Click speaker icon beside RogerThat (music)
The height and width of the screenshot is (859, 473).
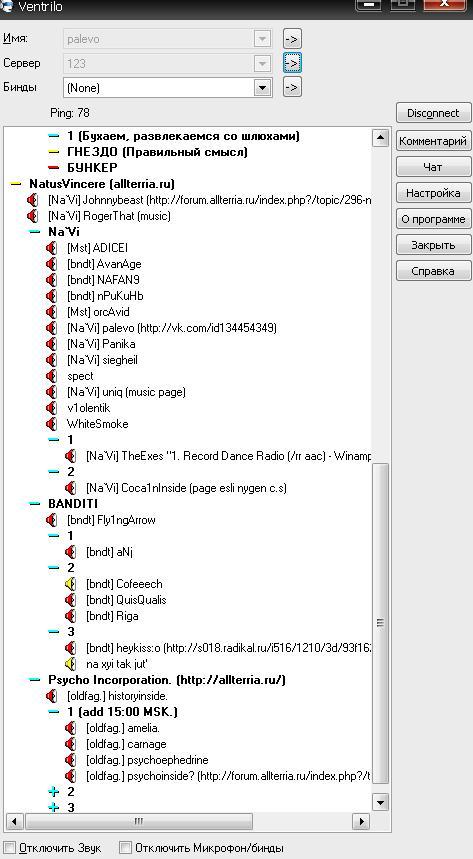32,216
